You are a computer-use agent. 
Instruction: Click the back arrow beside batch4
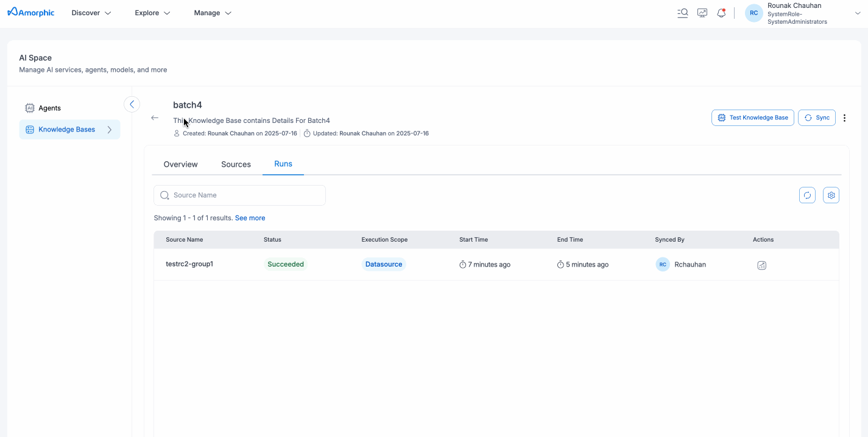155,118
